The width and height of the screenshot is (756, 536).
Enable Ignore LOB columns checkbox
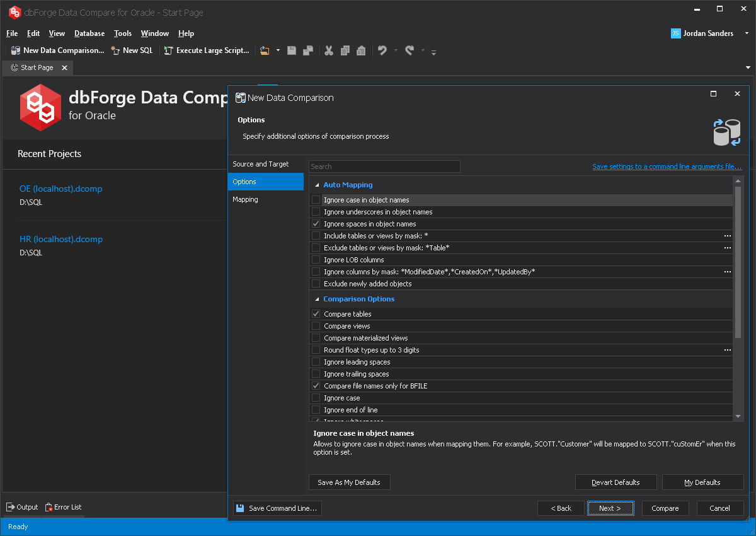pyautogui.click(x=316, y=260)
